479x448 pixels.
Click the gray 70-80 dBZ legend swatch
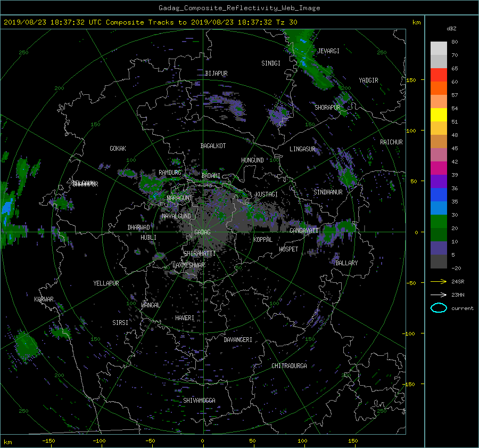[439, 48]
